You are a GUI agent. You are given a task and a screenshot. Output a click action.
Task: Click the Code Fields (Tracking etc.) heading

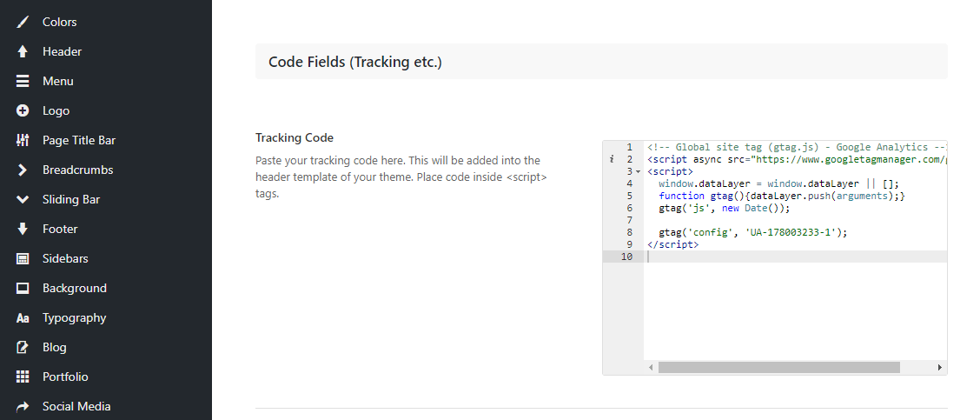355,62
